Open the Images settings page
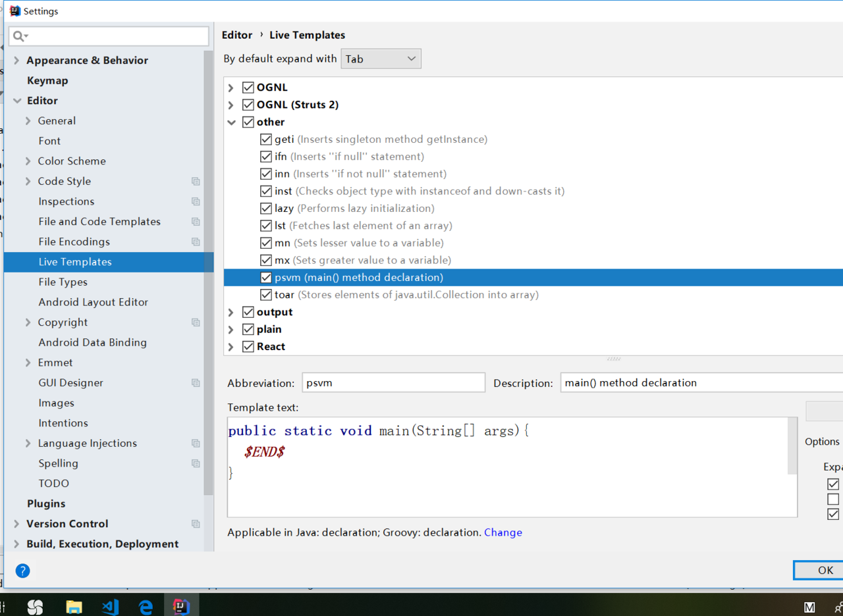The height and width of the screenshot is (616, 843). 56,403
